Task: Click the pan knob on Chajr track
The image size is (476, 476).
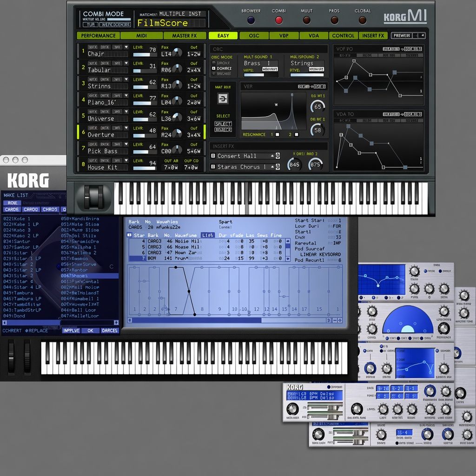Action: (x=177, y=53)
